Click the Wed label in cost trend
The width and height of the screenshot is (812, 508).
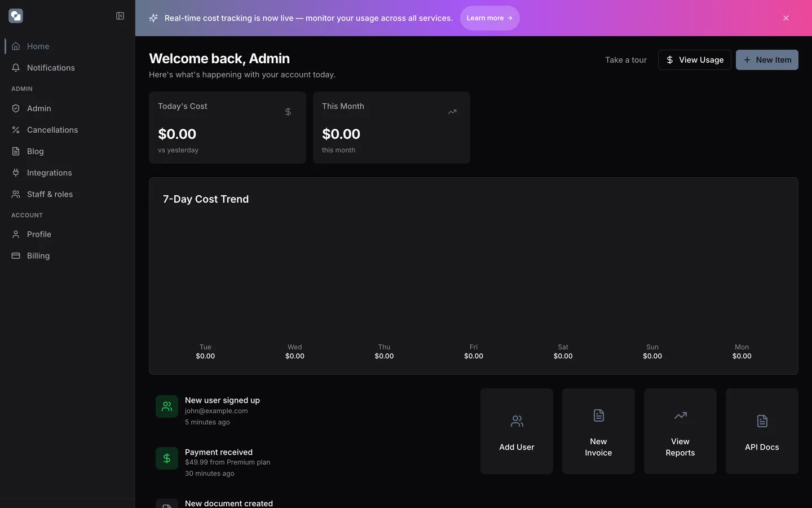click(x=295, y=347)
